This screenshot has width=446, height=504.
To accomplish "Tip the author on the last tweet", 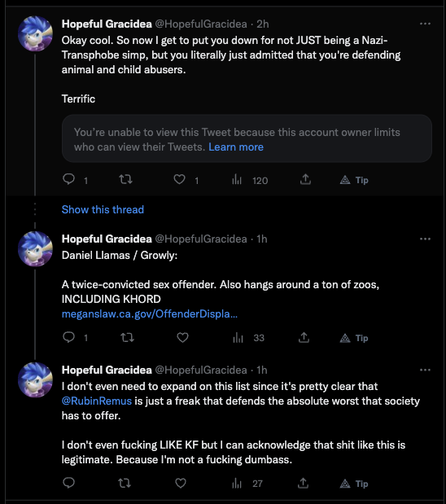I will click(x=354, y=484).
